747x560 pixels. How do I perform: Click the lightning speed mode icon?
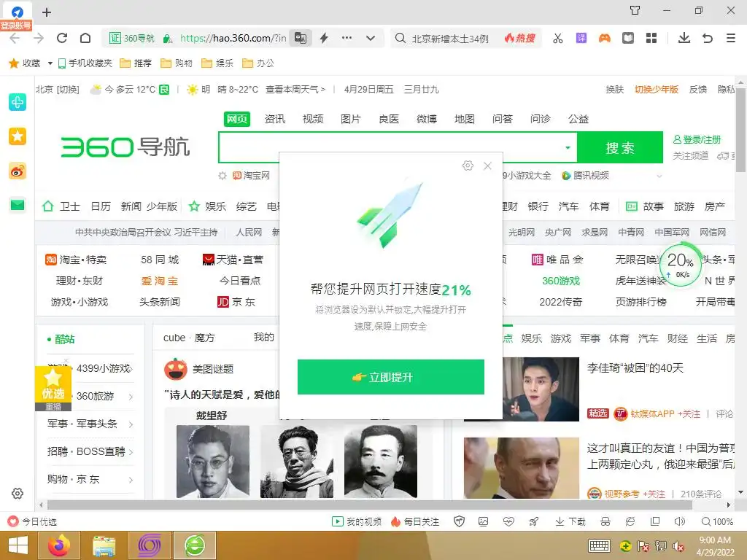pos(324,38)
